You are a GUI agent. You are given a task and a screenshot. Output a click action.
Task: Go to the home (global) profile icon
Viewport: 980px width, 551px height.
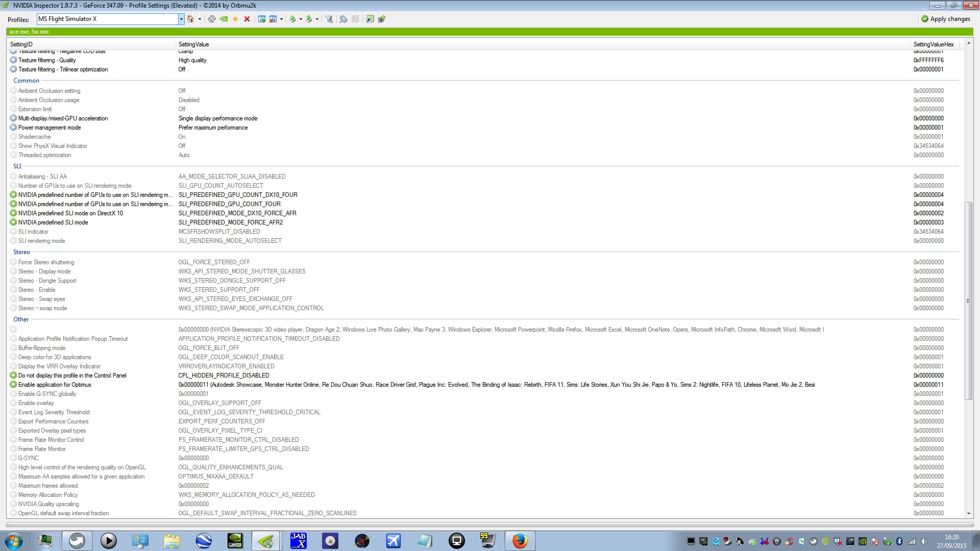tap(190, 19)
